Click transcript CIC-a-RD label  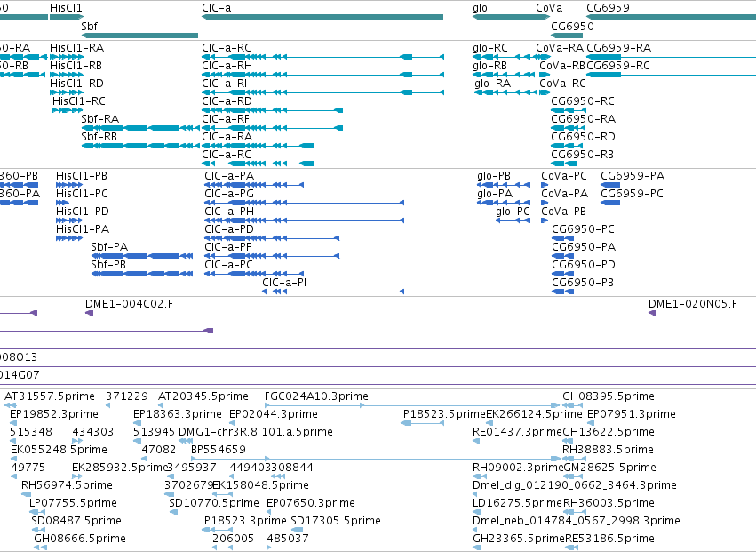[227, 100]
